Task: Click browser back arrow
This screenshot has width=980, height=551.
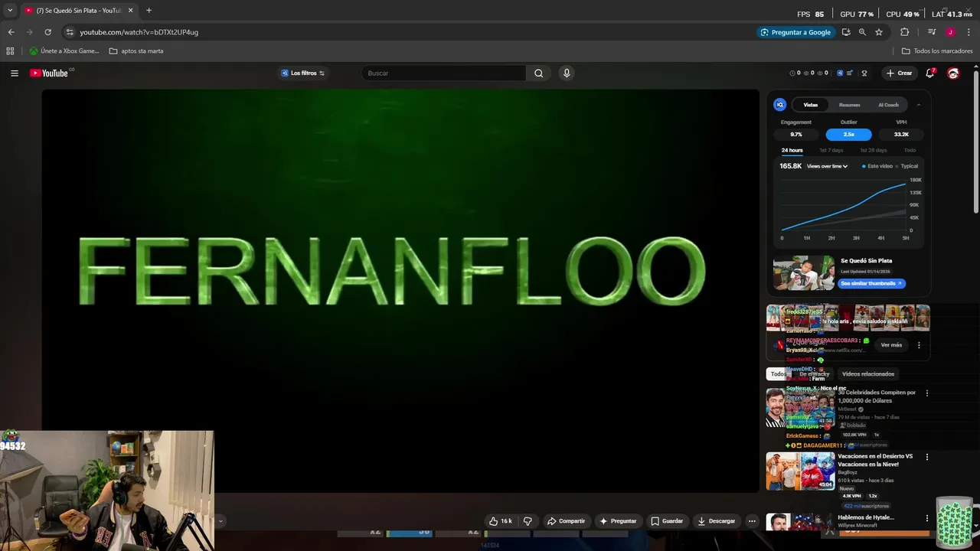Action: point(11,32)
